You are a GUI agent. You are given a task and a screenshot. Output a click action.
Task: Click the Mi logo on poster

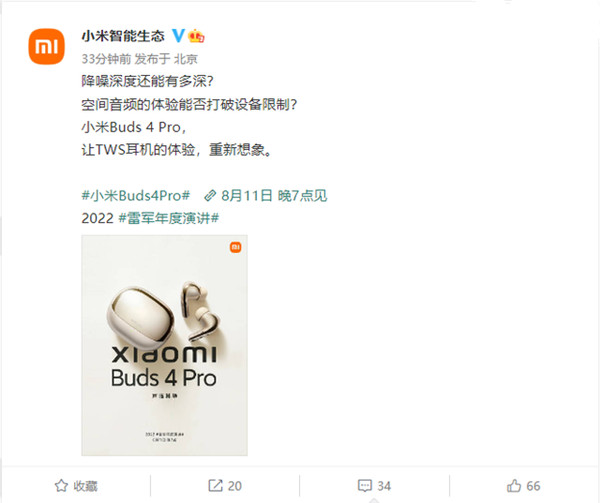[236, 247]
